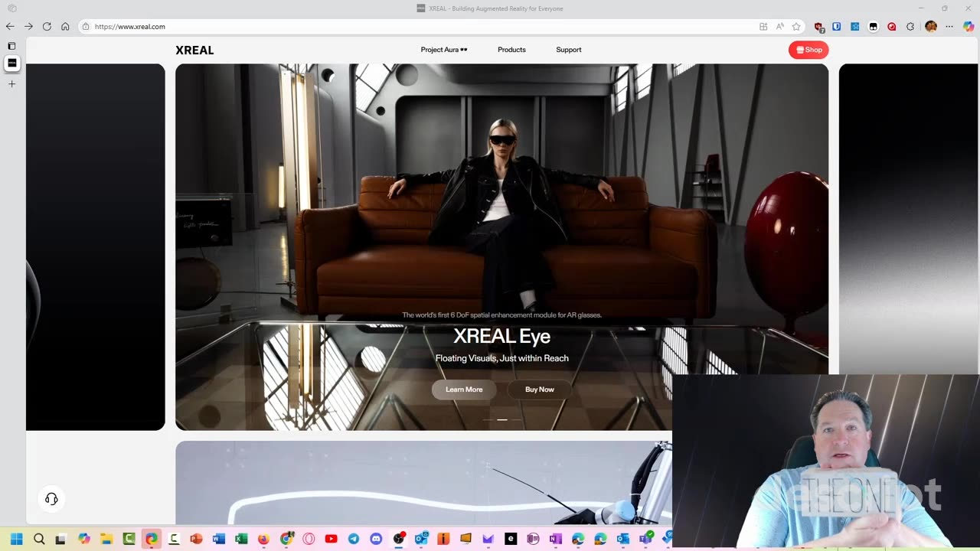Select the first carousel indicator dash
The width and height of the screenshot is (980, 551).
pyautogui.click(x=487, y=419)
